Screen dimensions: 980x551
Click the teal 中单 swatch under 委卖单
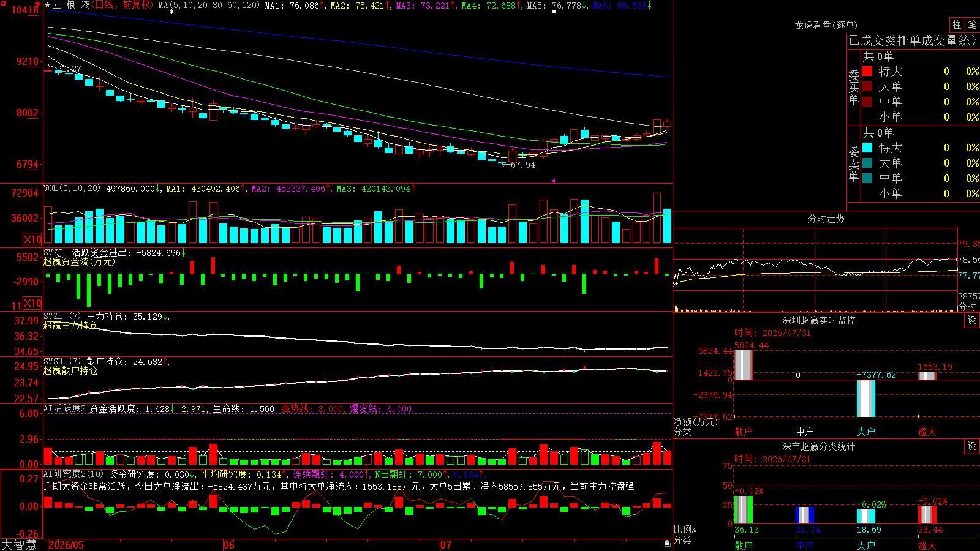click(x=867, y=178)
